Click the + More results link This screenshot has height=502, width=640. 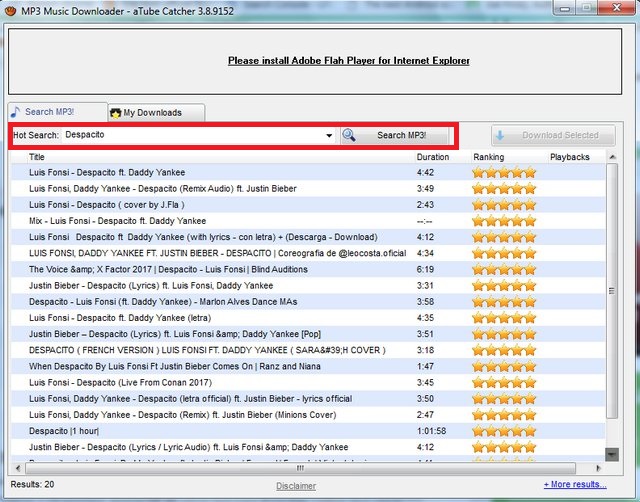tap(574, 485)
